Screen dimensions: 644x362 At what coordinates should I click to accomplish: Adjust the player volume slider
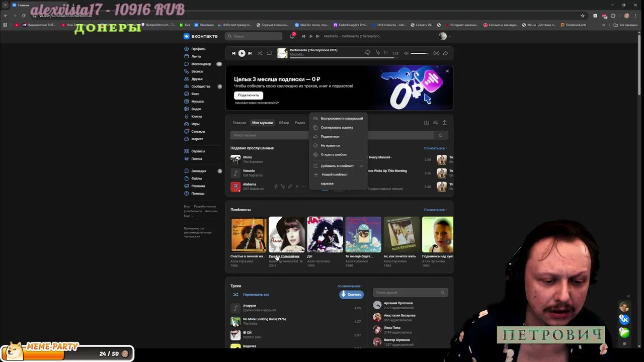tap(420, 53)
